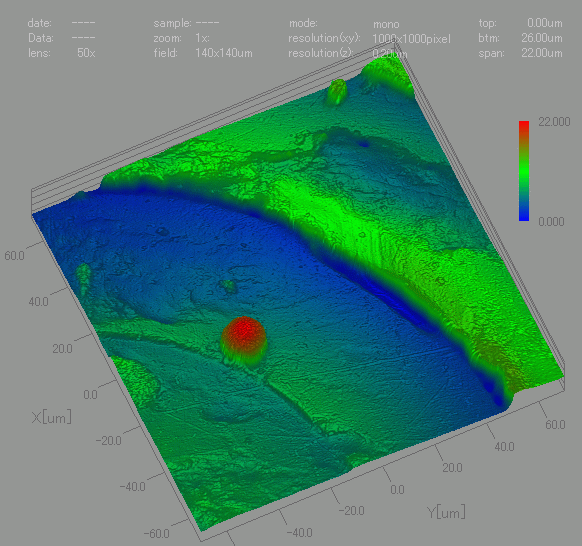Click the red top of the color scale bar
The height and width of the screenshot is (546, 582).
tap(524, 127)
